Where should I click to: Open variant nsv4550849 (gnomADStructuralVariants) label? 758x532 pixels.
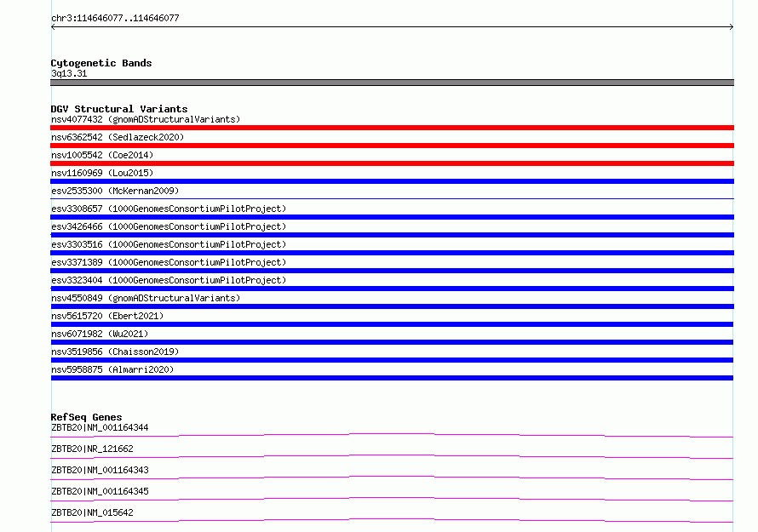(146, 298)
